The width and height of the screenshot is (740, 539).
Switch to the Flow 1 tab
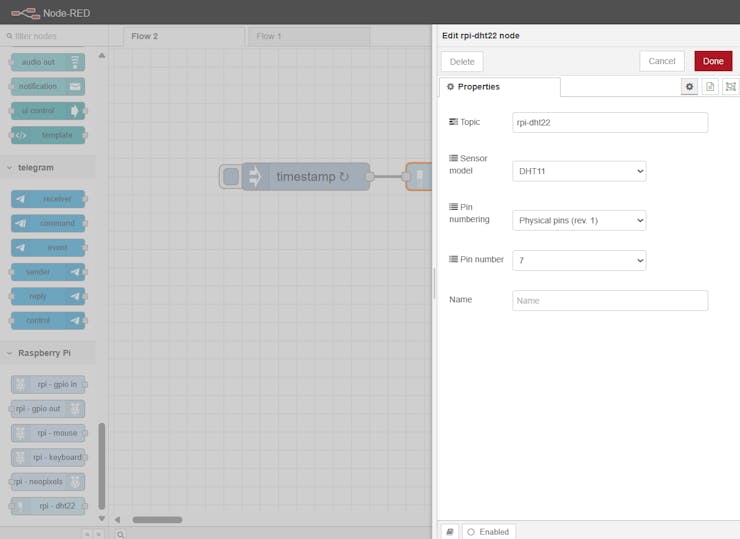coord(267,36)
